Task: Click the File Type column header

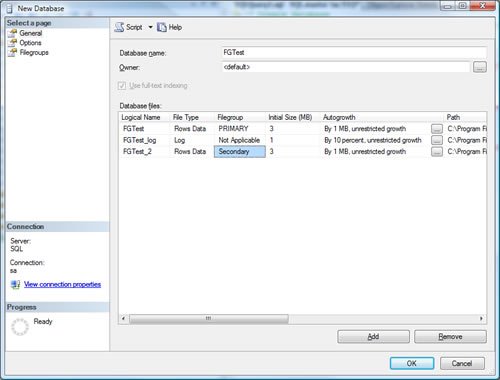Action: (x=192, y=117)
